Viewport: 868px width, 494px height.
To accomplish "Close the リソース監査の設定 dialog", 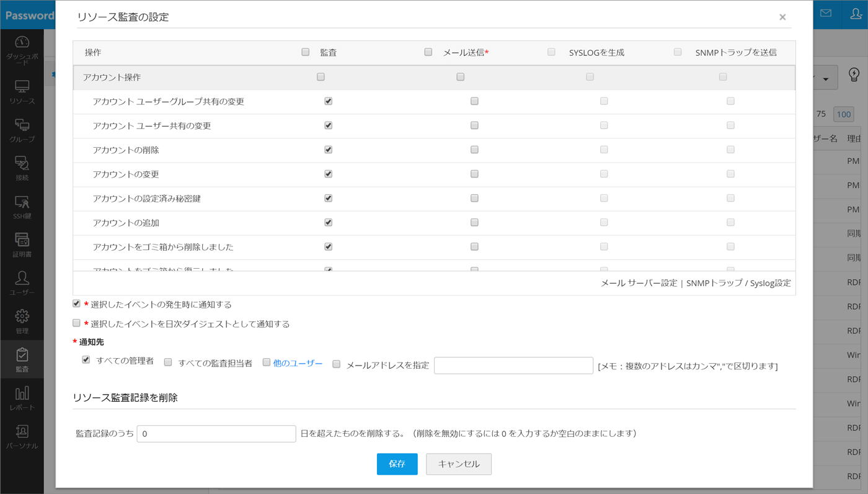I will tap(782, 17).
